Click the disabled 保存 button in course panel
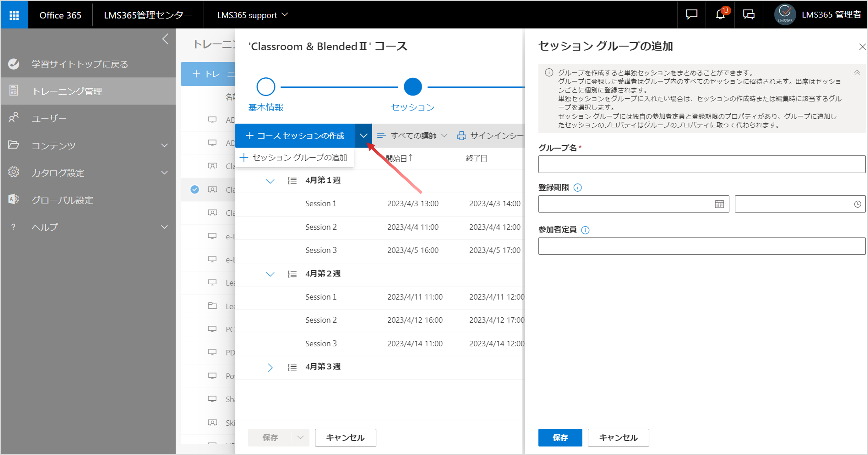 [270, 437]
